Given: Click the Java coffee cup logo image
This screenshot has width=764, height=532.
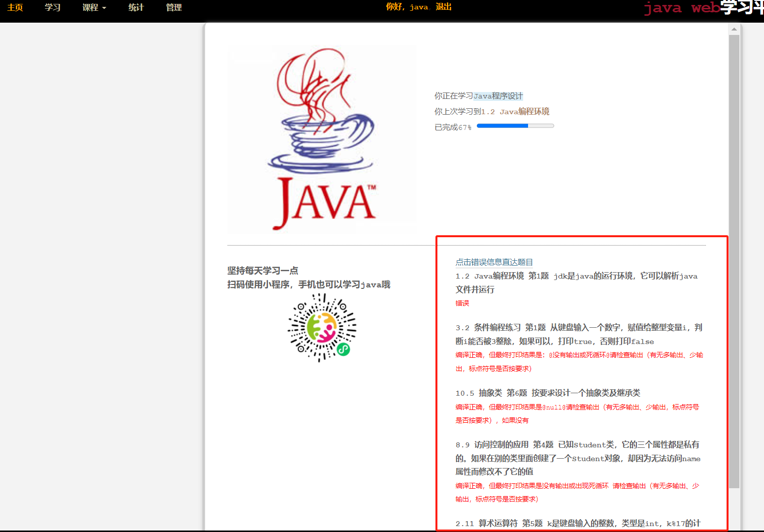Looking at the screenshot, I should tap(322, 139).
